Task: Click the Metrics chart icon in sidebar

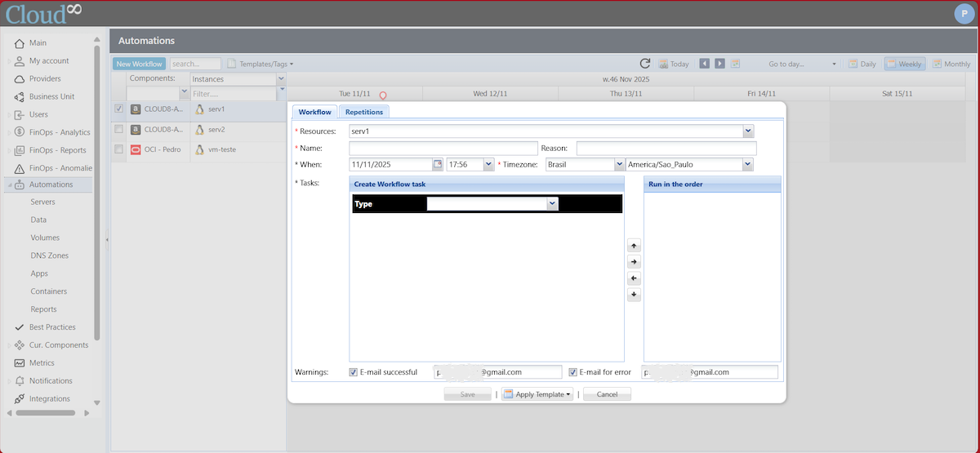Action: tap(20, 363)
